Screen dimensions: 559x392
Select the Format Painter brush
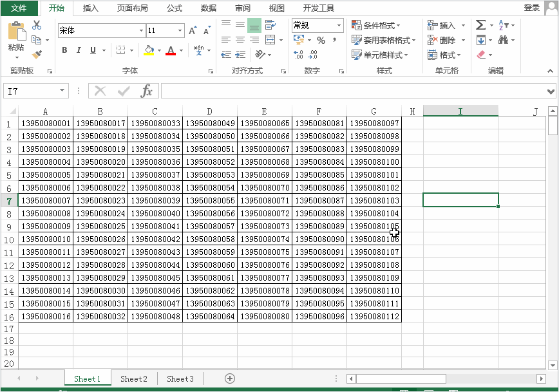36,55
